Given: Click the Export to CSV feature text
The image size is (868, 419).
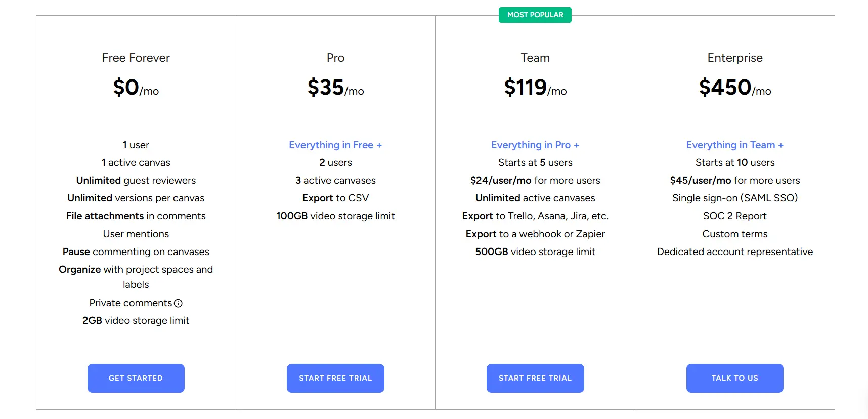Looking at the screenshot, I should click(x=335, y=198).
